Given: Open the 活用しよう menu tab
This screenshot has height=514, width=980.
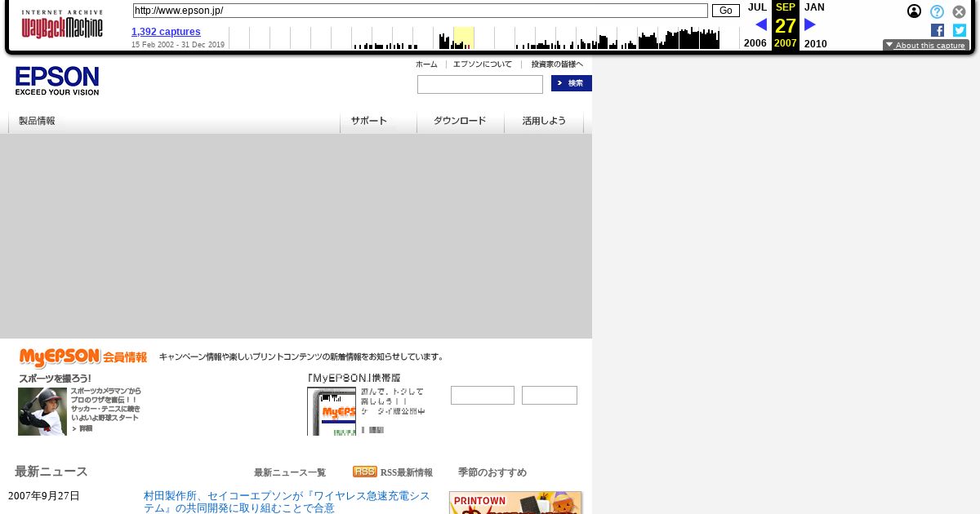Looking at the screenshot, I should [544, 121].
